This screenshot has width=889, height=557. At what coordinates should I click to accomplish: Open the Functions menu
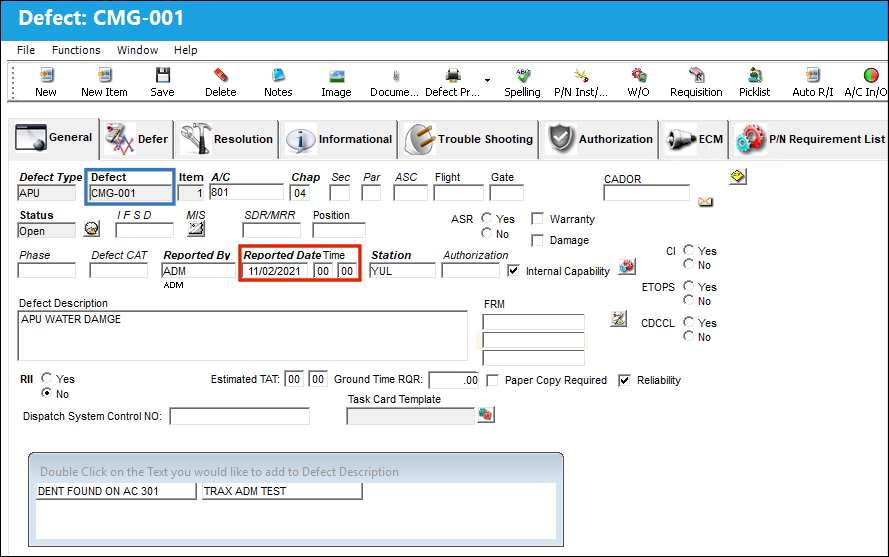point(76,50)
